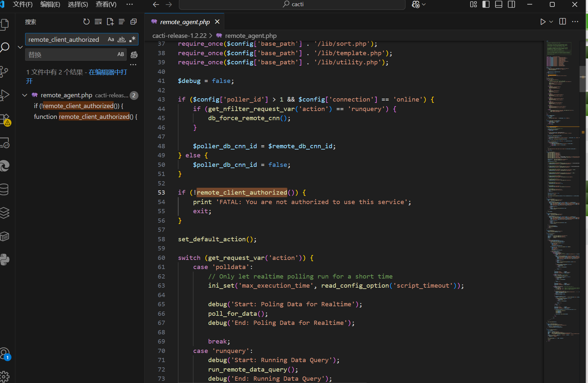588x383 pixels.
Task: Clear the search results
Action: pyautogui.click(x=98, y=22)
